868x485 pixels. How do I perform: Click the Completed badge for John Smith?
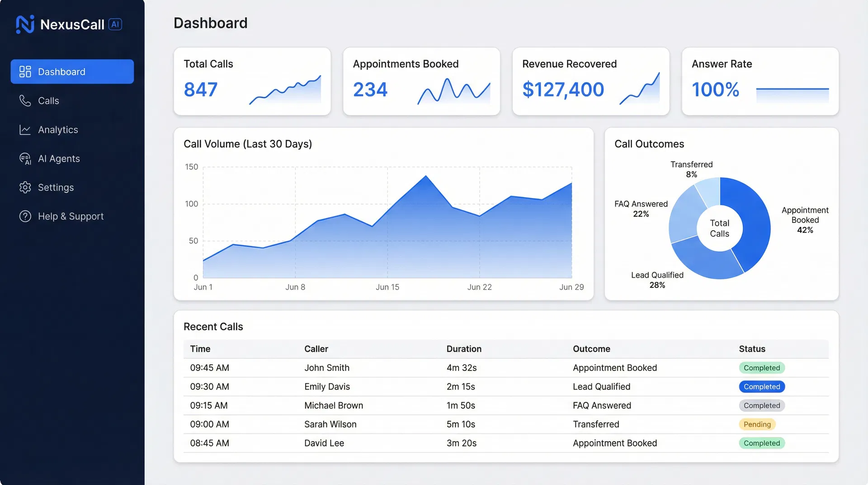pyautogui.click(x=762, y=367)
